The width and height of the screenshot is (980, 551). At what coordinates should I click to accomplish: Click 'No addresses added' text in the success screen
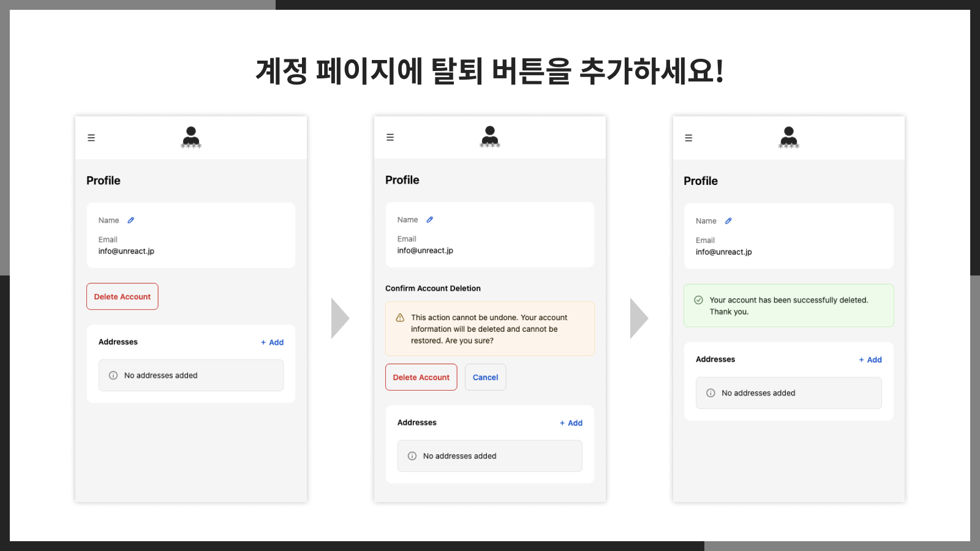[758, 393]
